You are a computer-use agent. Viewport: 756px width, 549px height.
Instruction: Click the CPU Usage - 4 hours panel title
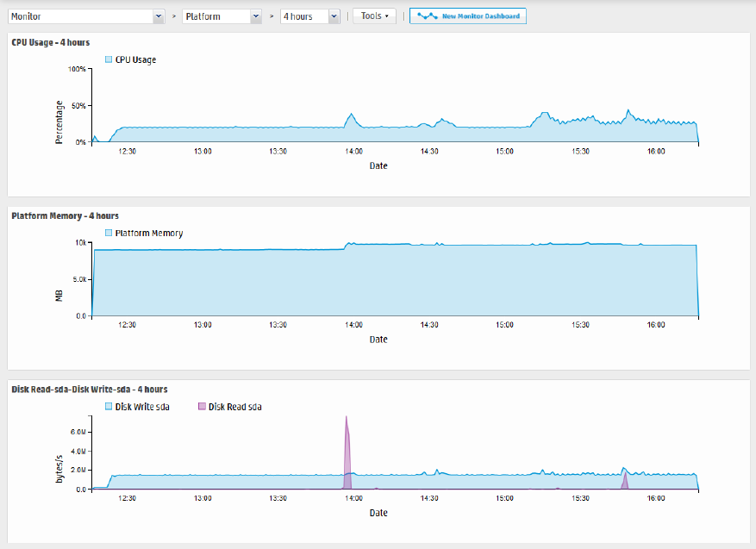click(x=51, y=42)
